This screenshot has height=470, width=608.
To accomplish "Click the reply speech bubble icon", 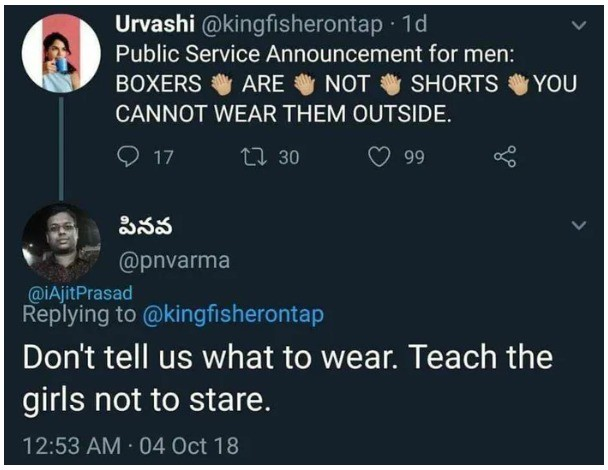I will pyautogui.click(x=130, y=156).
